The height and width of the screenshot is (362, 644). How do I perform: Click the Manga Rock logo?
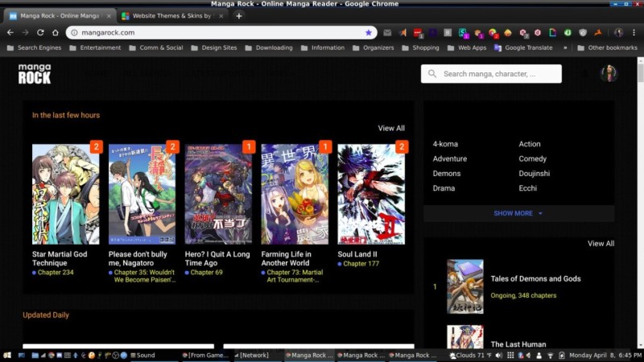pyautogui.click(x=35, y=74)
